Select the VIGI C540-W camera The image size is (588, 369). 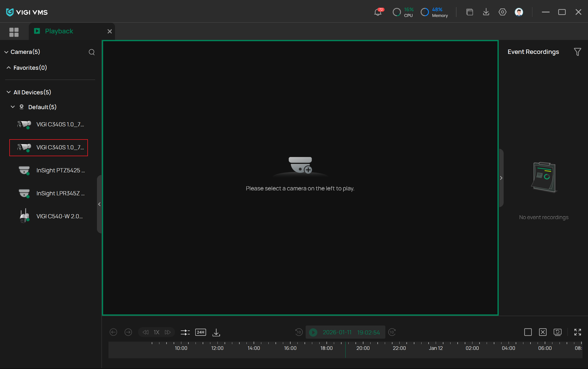point(59,216)
